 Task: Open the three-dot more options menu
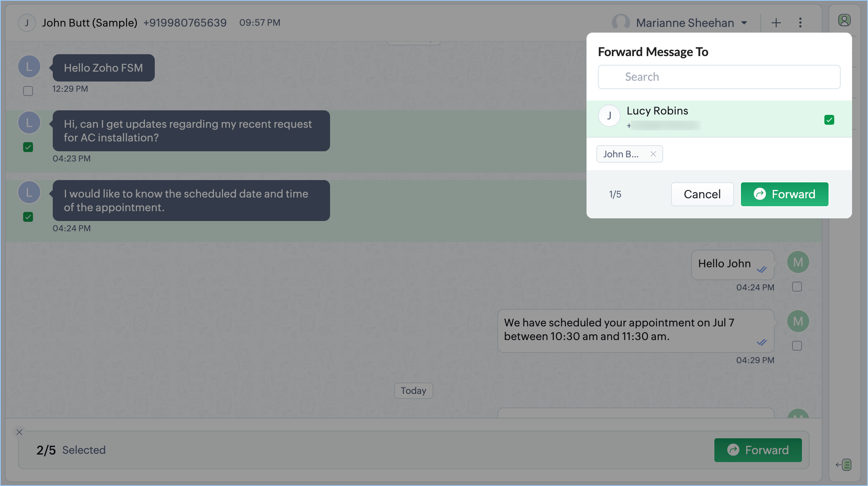click(x=800, y=23)
